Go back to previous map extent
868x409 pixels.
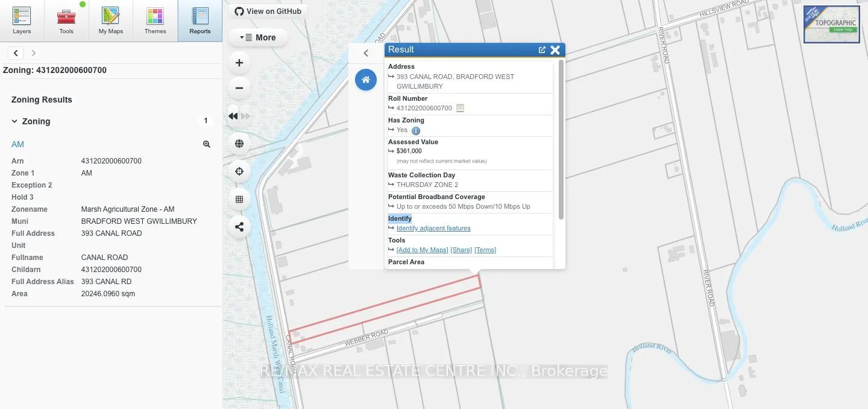[x=233, y=116]
